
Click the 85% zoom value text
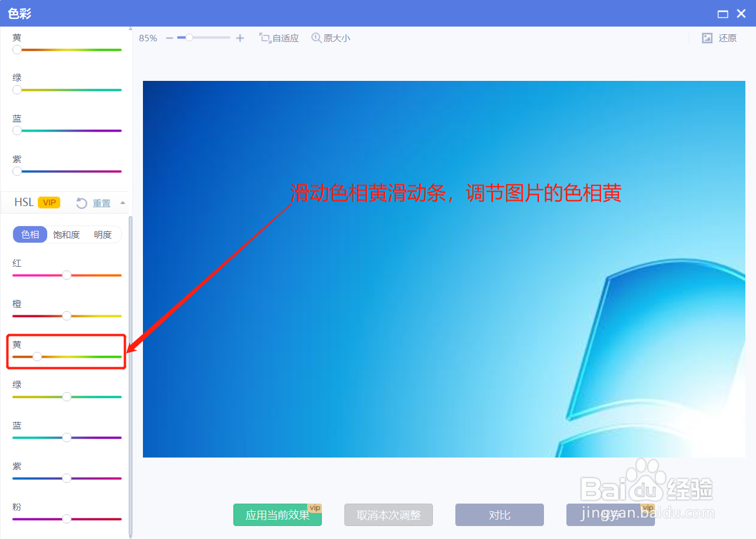tap(148, 38)
